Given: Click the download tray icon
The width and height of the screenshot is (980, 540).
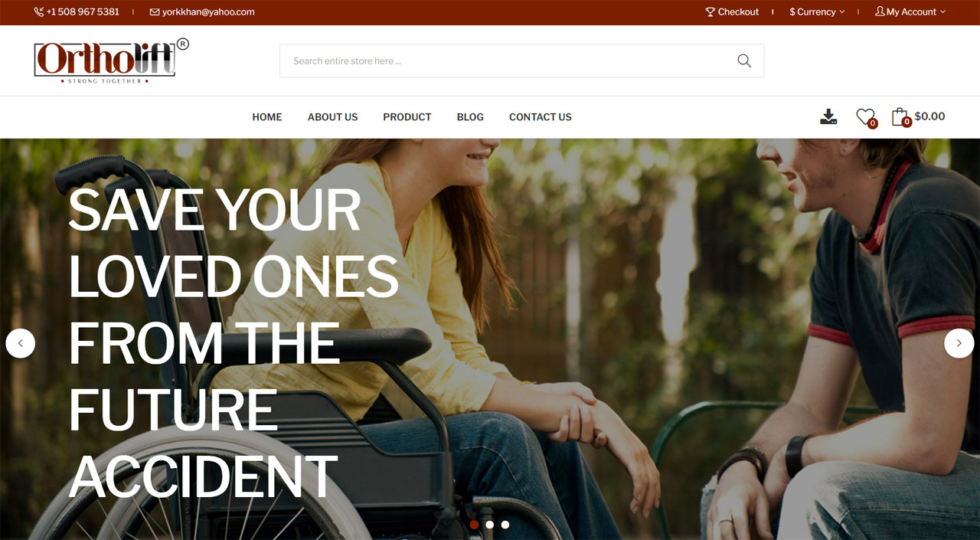Looking at the screenshot, I should [x=828, y=116].
